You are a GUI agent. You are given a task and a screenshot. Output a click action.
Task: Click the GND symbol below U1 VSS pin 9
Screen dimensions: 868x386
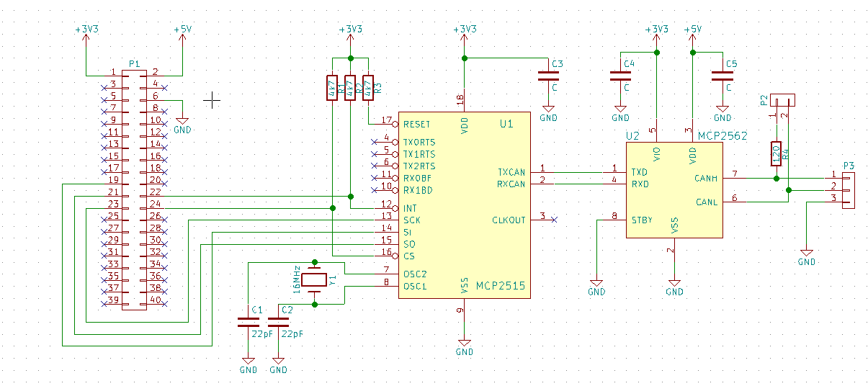click(465, 345)
